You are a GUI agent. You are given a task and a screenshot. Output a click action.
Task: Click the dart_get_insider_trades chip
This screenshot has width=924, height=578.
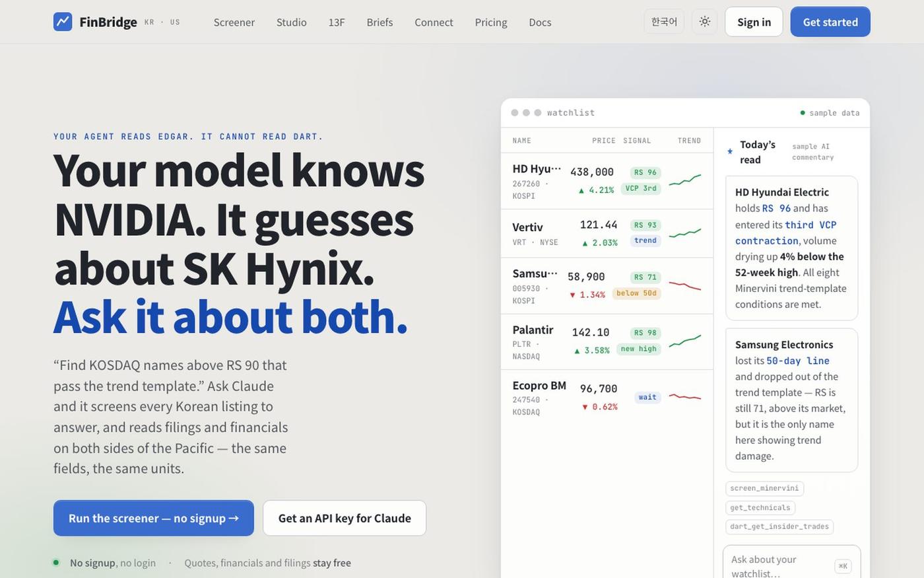(779, 526)
